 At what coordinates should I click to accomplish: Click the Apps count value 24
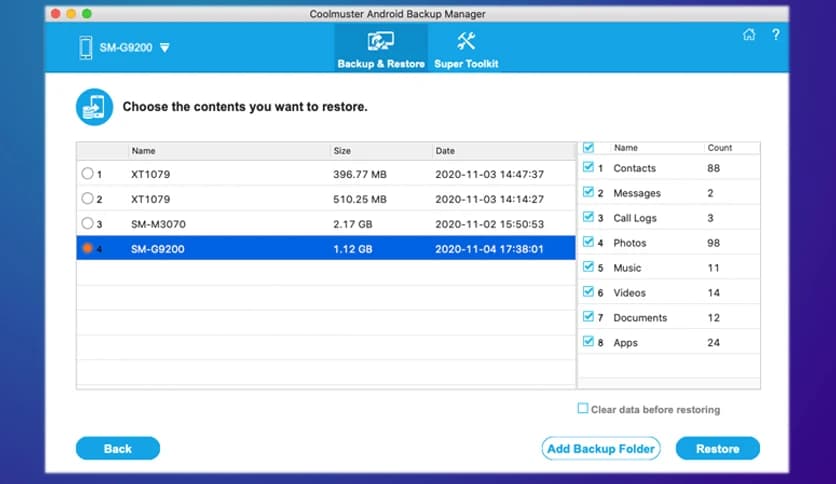point(713,343)
